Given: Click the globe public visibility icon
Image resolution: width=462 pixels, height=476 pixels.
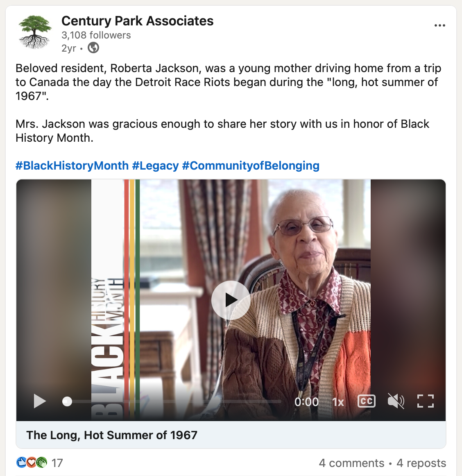Looking at the screenshot, I should (93, 48).
